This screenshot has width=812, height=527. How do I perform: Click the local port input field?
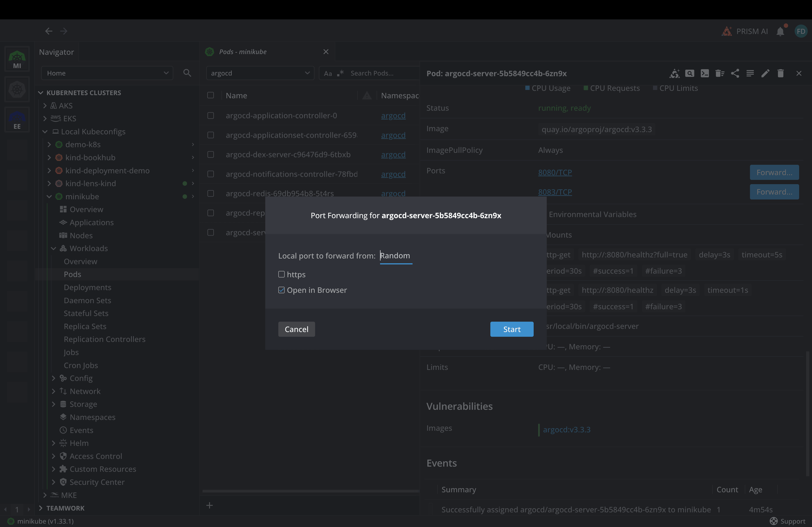pos(396,256)
